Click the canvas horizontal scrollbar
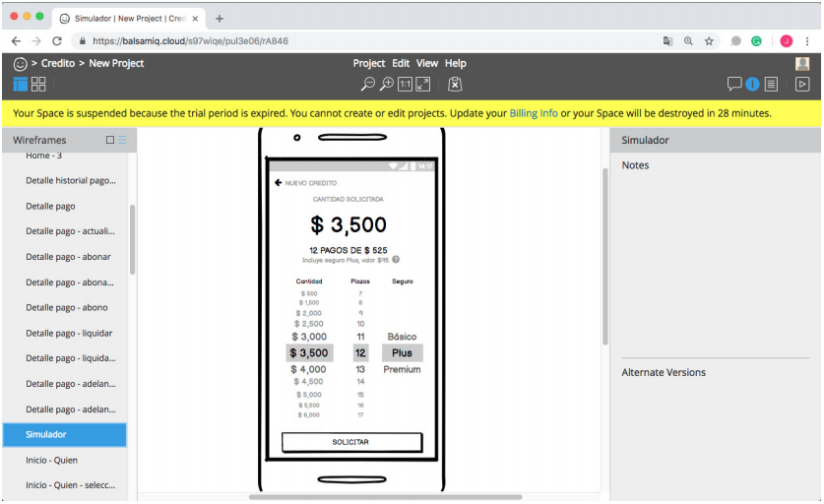 pyautogui.click(x=385, y=497)
